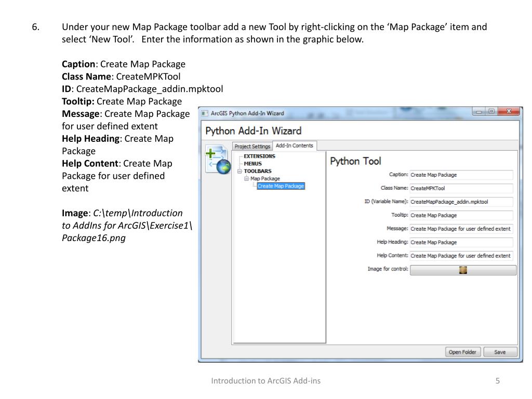Choose an image via Image for control button
532x399 pixels.
click(x=463, y=270)
